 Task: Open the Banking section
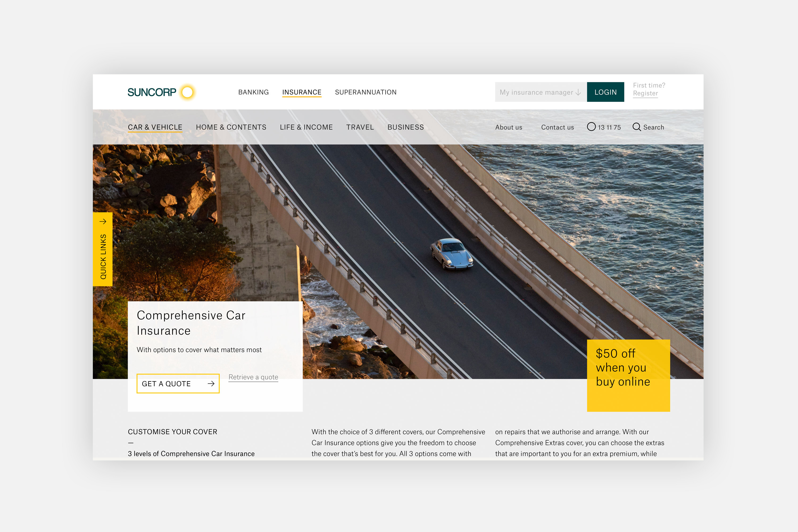[253, 92]
